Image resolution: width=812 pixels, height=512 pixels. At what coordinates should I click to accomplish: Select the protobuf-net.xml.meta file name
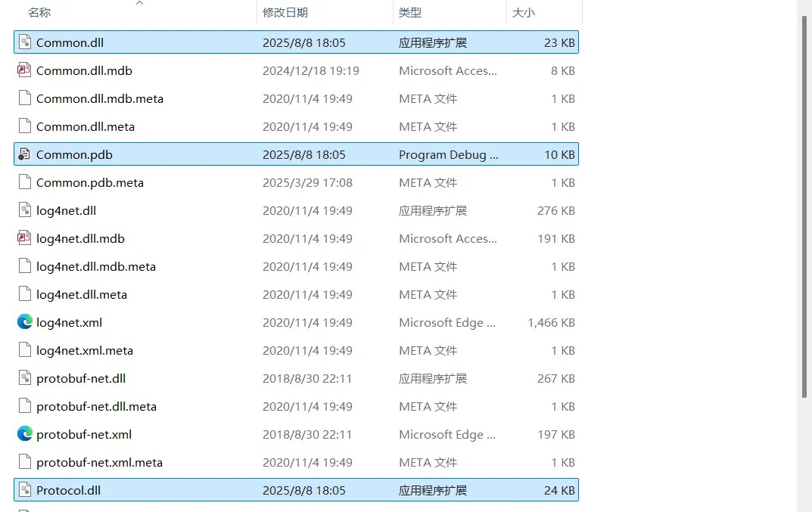[99, 462]
